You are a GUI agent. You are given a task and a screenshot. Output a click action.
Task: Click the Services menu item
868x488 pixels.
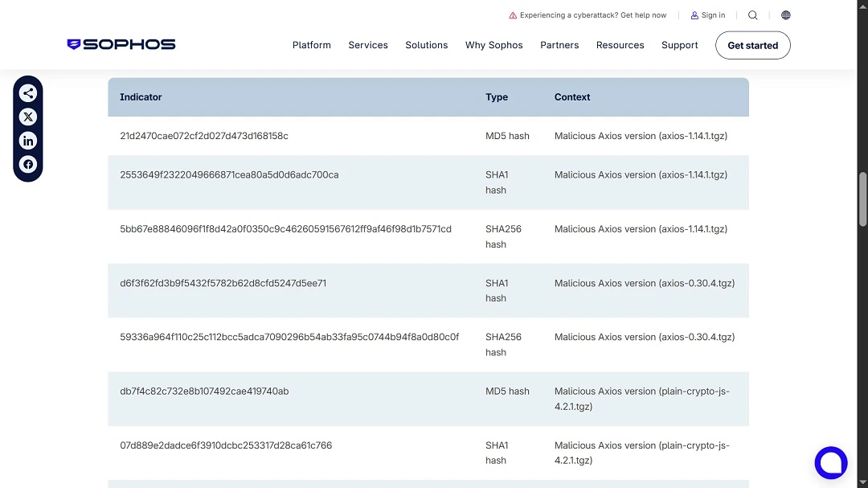coord(368,45)
